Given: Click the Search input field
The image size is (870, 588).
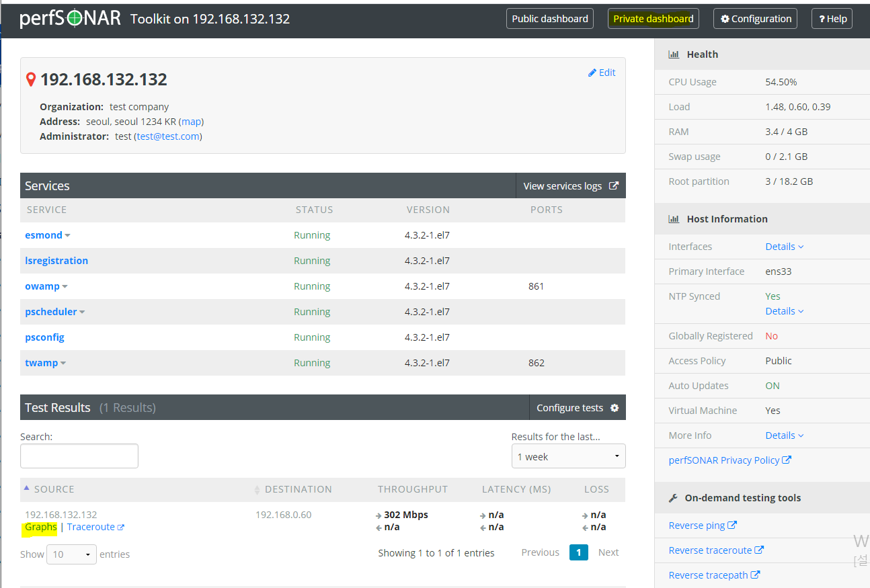Looking at the screenshot, I should pos(79,456).
